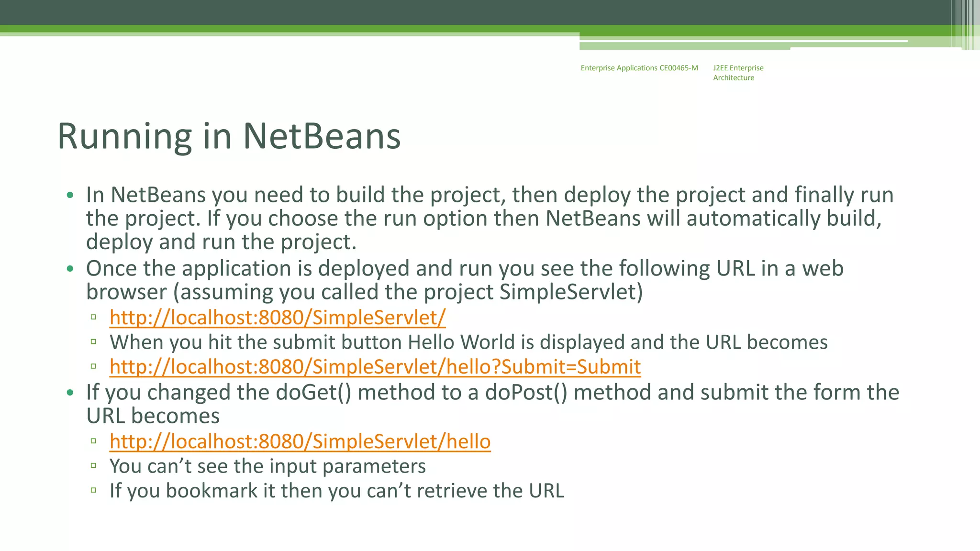Screen dimensions: 980x551
Task: Click the SimpleServlet/hello link without parameters
Action: (x=300, y=441)
